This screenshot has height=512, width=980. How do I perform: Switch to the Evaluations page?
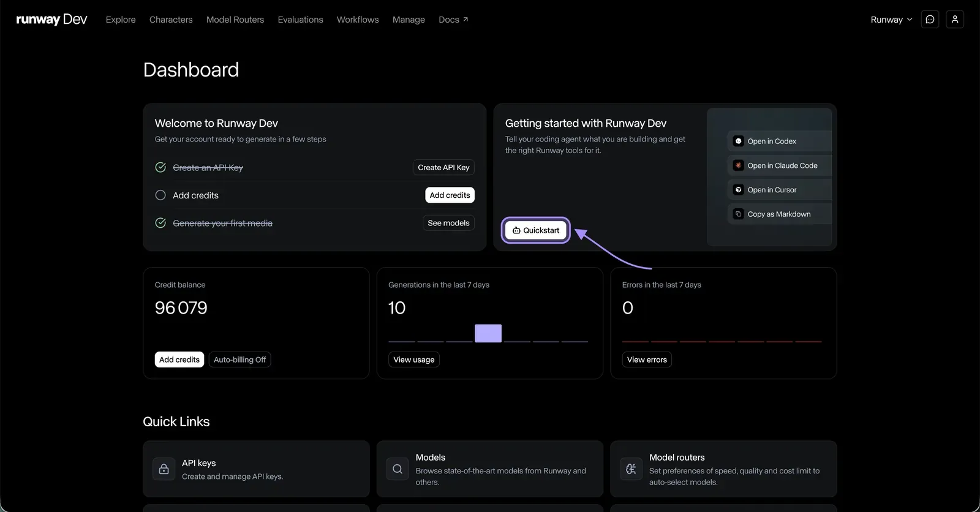300,20
